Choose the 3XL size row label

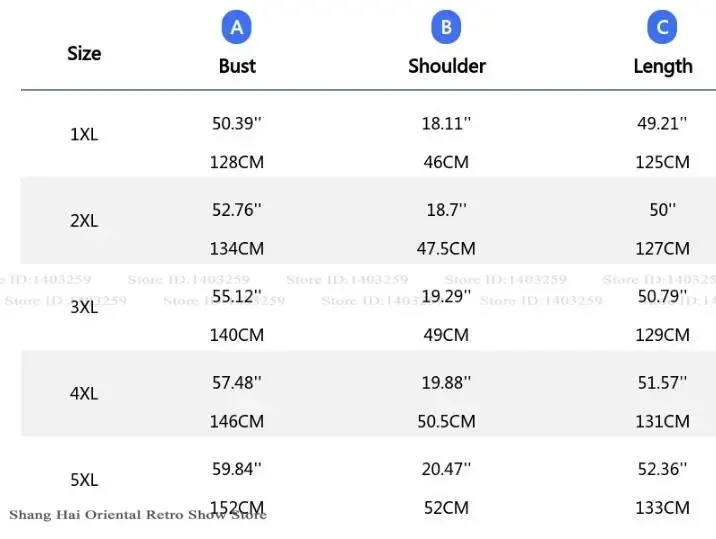pos(84,307)
